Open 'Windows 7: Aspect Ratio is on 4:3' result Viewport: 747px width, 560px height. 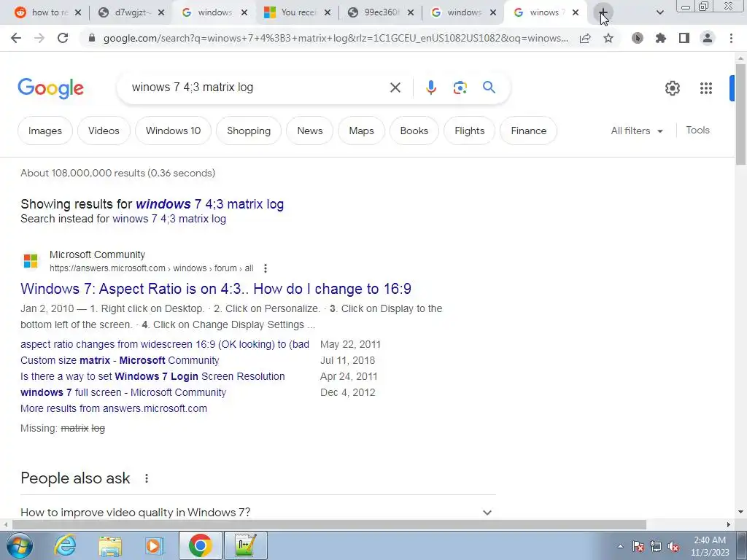click(216, 289)
